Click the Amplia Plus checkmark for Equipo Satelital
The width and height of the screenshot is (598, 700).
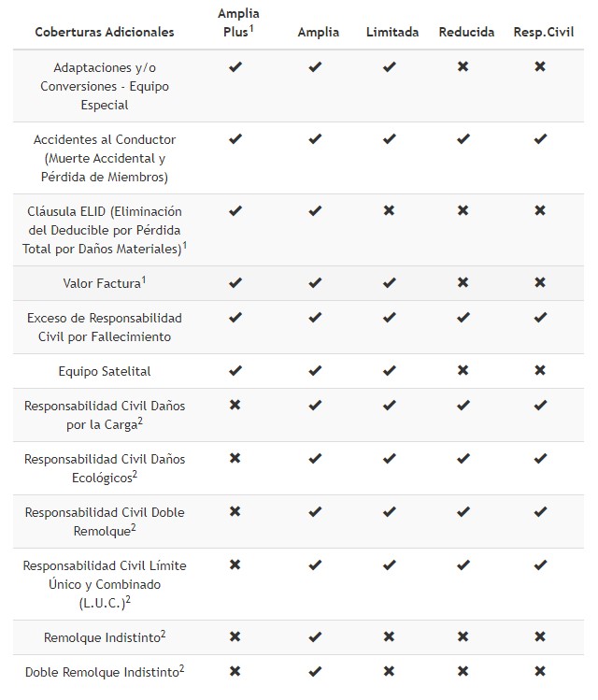(x=235, y=371)
